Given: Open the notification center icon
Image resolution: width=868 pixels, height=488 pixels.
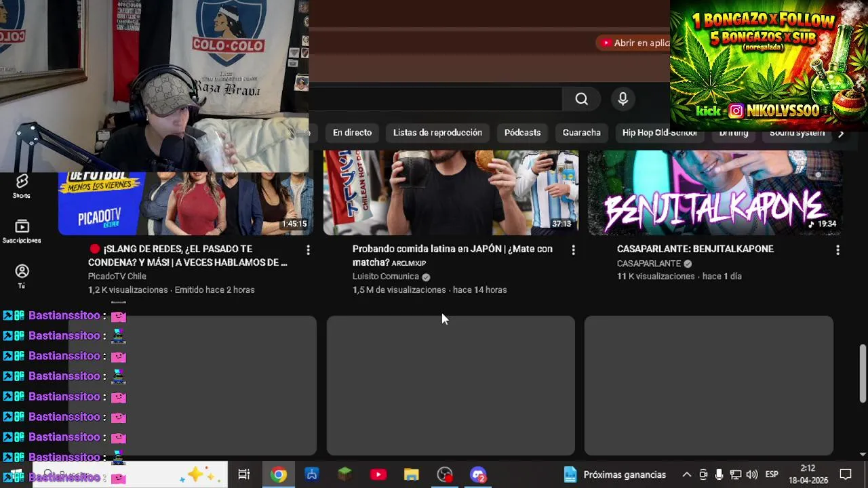Looking at the screenshot, I should coord(846,474).
